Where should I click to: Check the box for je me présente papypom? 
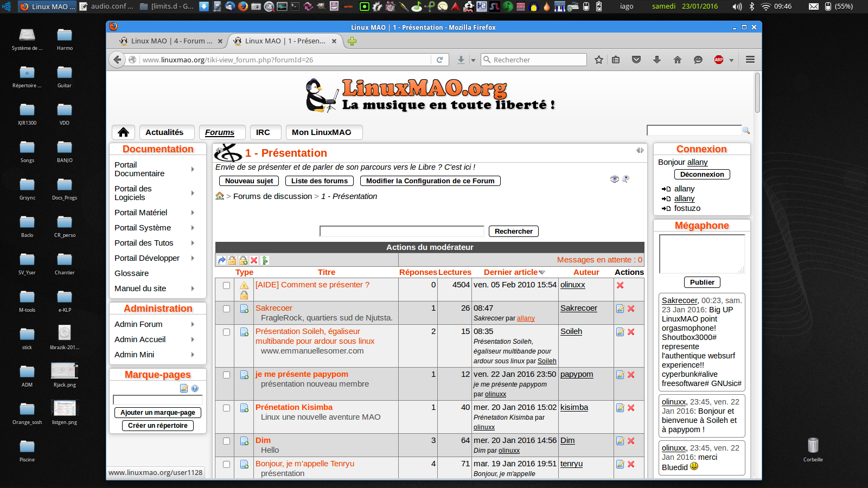pos(226,375)
